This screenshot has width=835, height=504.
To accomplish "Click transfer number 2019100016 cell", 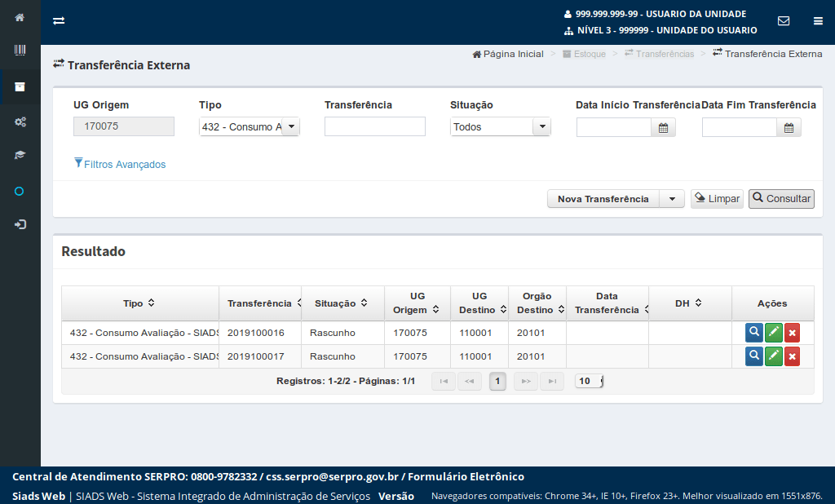I will [x=260, y=333].
